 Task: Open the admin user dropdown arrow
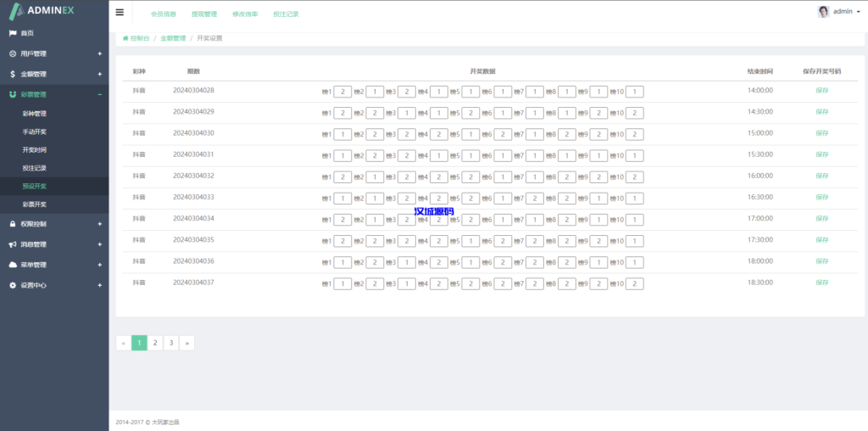(858, 13)
